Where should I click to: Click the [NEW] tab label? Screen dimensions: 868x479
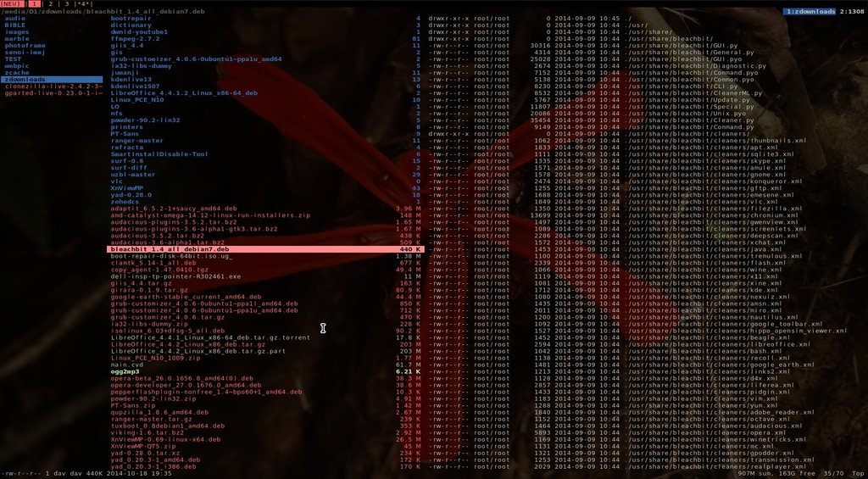[11, 4]
